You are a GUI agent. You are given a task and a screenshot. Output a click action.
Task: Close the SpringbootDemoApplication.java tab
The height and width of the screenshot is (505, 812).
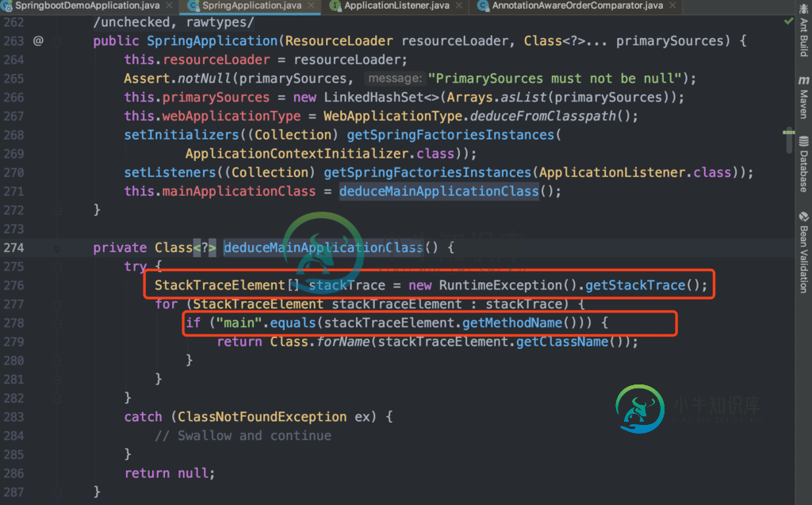[169, 6]
